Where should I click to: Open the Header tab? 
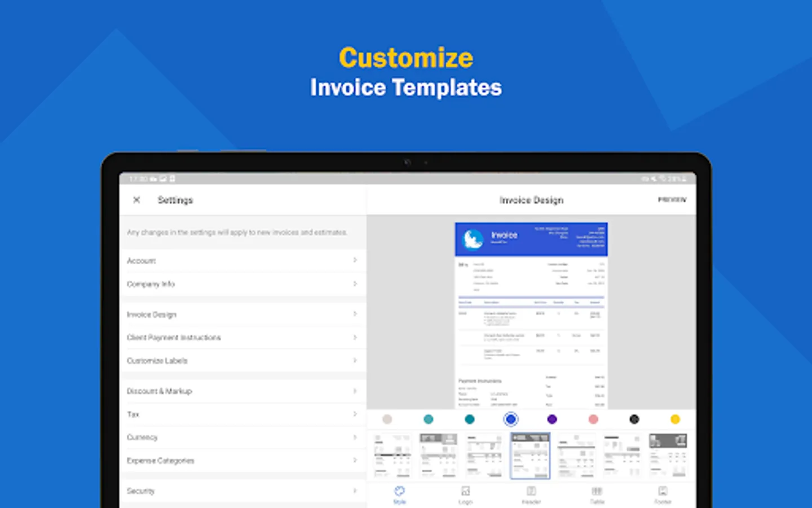(531, 495)
